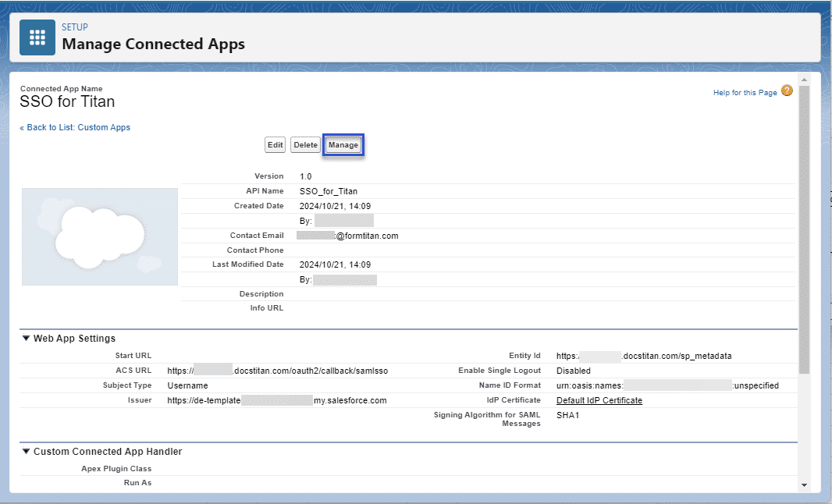Viewport: 832px width, 504px height.
Task: Open Manage settings for the app
Action: coord(343,144)
